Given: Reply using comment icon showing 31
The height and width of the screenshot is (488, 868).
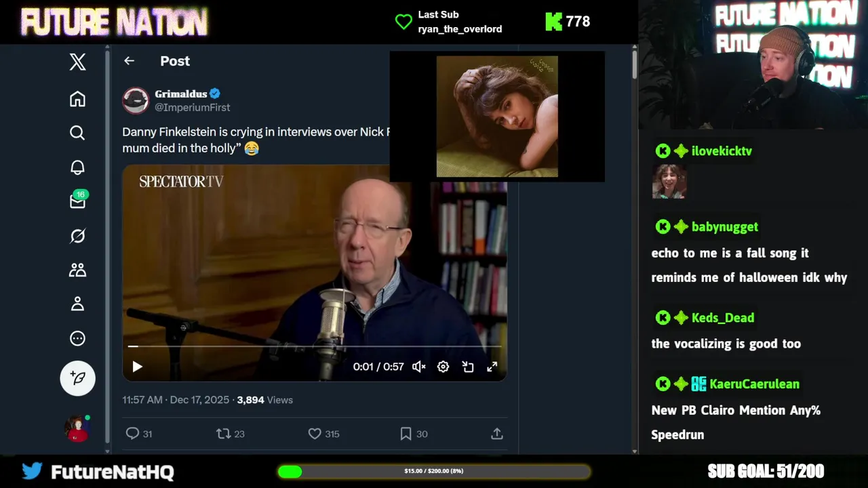Looking at the screenshot, I should tap(139, 434).
